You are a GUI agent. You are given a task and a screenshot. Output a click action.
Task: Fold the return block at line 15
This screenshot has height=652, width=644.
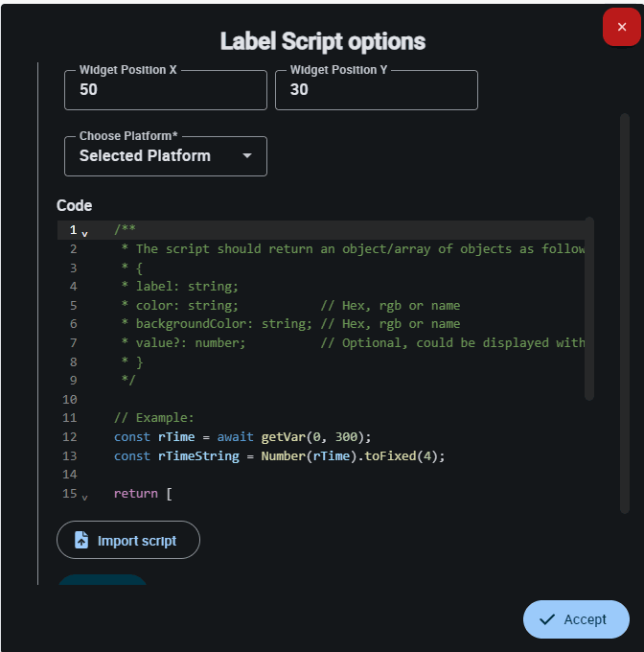point(84,496)
